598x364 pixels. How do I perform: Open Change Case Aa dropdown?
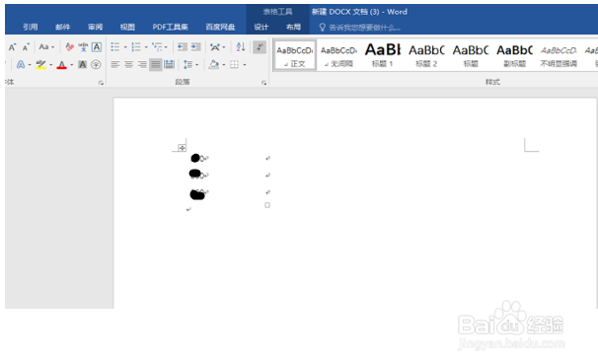[46, 47]
